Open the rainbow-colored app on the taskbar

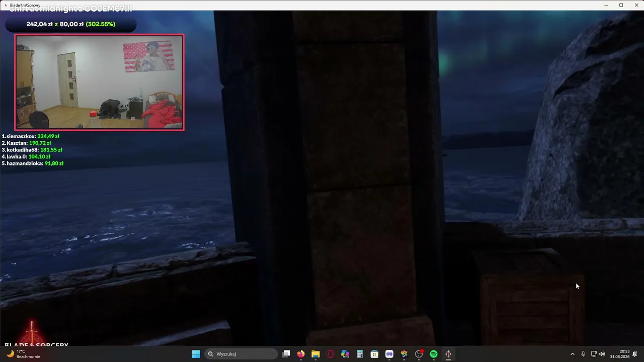tap(404, 354)
